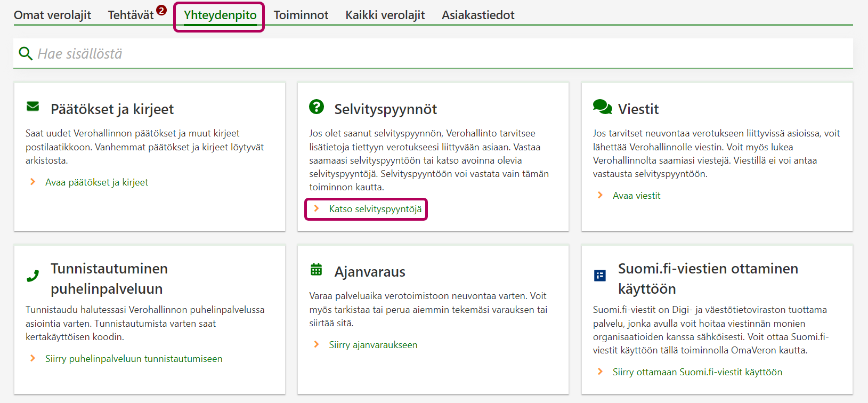The width and height of the screenshot is (868, 403).
Task: Click the calendar icon beside Ajanvaraus
Action: point(317,270)
